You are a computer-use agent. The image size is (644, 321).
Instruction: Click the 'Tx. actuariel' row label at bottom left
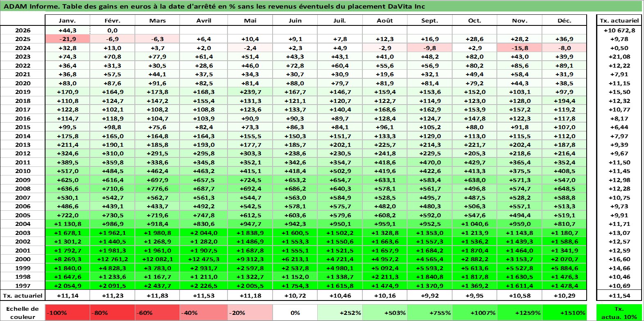click(23, 295)
